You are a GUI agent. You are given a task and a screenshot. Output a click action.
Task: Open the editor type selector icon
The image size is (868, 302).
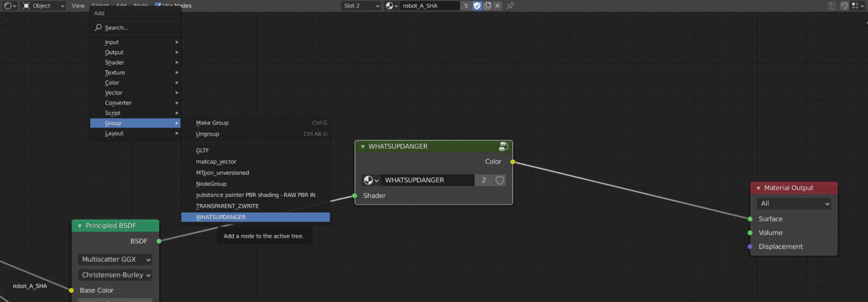[10, 6]
